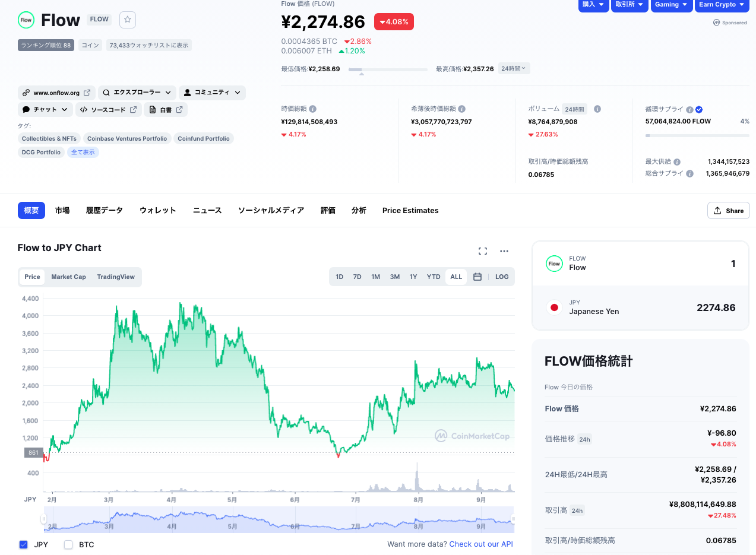Enable the BTC checkbox under the chart

(68, 544)
